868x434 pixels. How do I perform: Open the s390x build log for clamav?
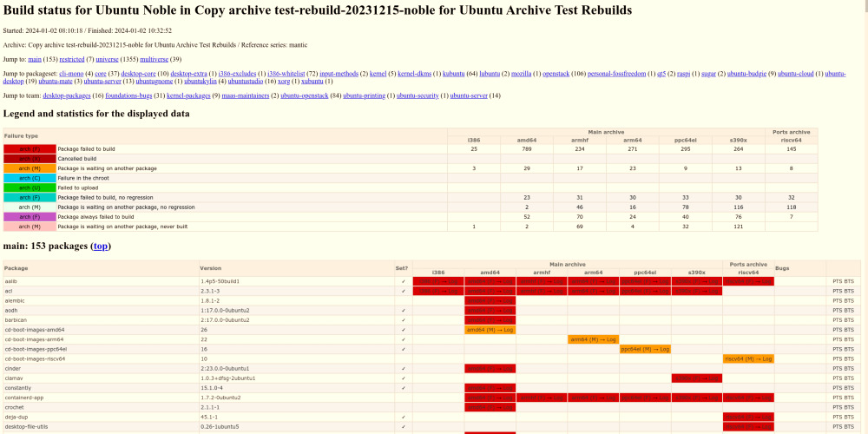click(x=696, y=378)
